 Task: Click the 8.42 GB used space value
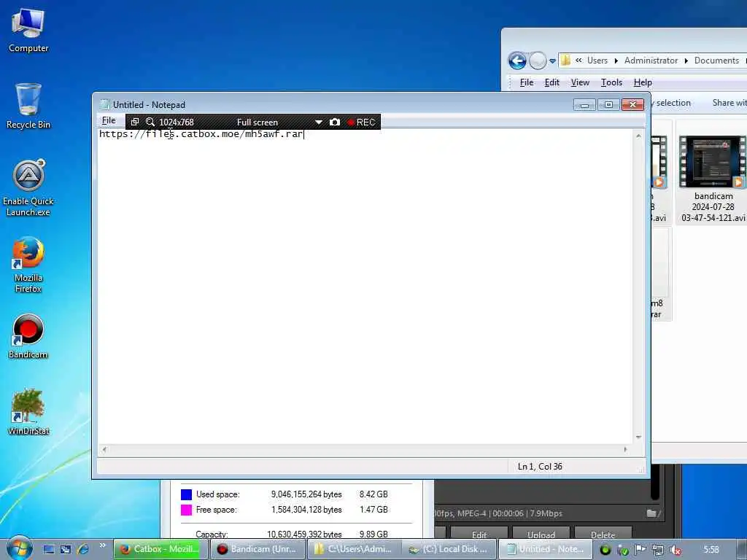373,494
